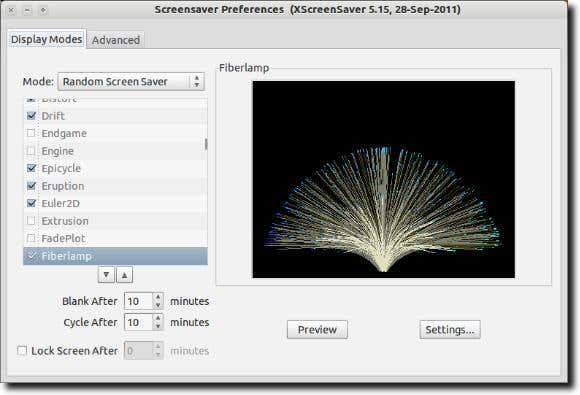
Task: Enable the Extrusion screensaver checkbox
Action: pos(31,221)
